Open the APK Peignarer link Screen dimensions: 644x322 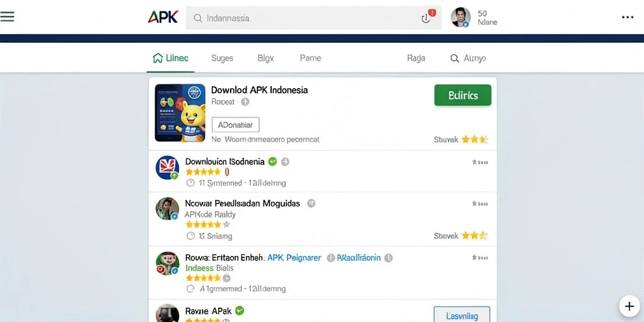(x=294, y=258)
